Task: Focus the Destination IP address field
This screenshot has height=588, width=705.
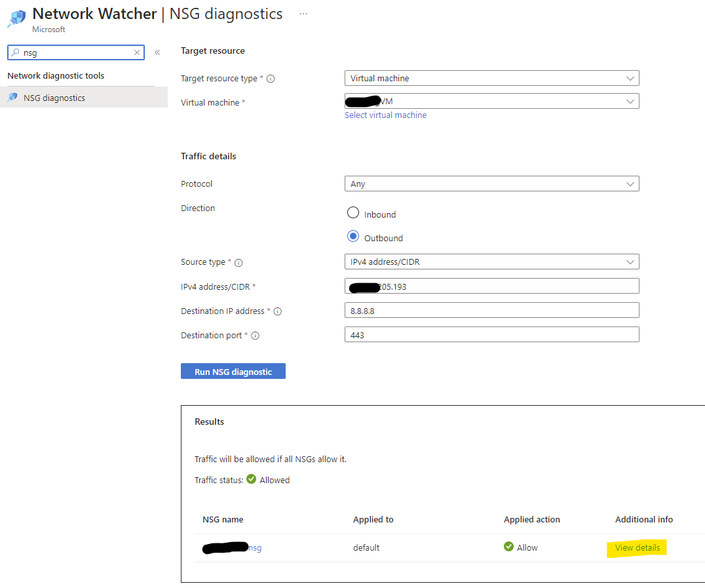Action: (x=492, y=311)
